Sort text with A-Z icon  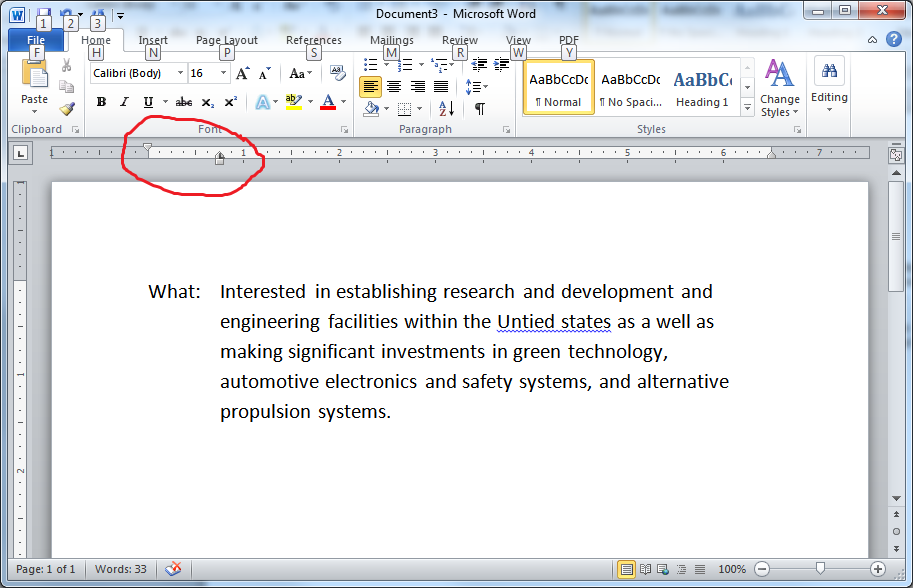coord(447,108)
